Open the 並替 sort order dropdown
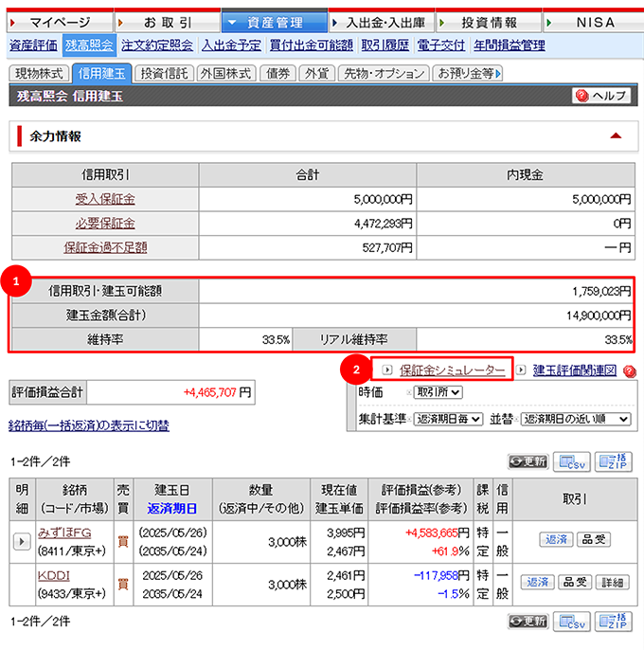This screenshot has height=650, width=644. tap(576, 418)
